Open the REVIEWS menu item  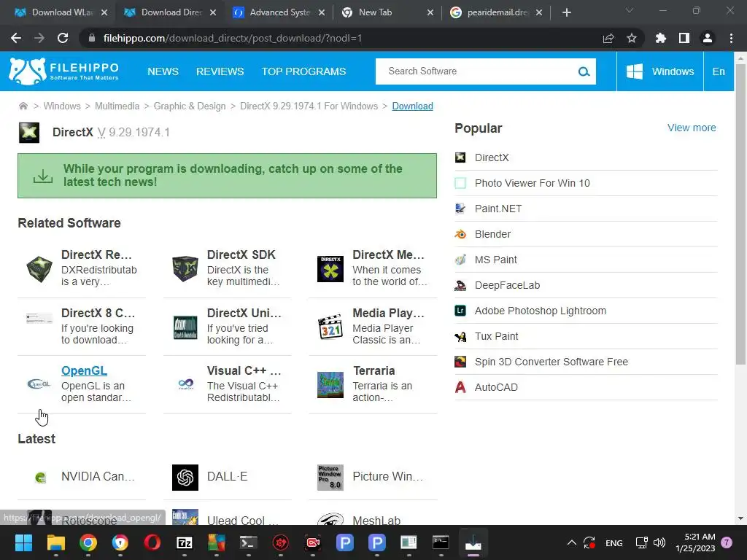(220, 71)
